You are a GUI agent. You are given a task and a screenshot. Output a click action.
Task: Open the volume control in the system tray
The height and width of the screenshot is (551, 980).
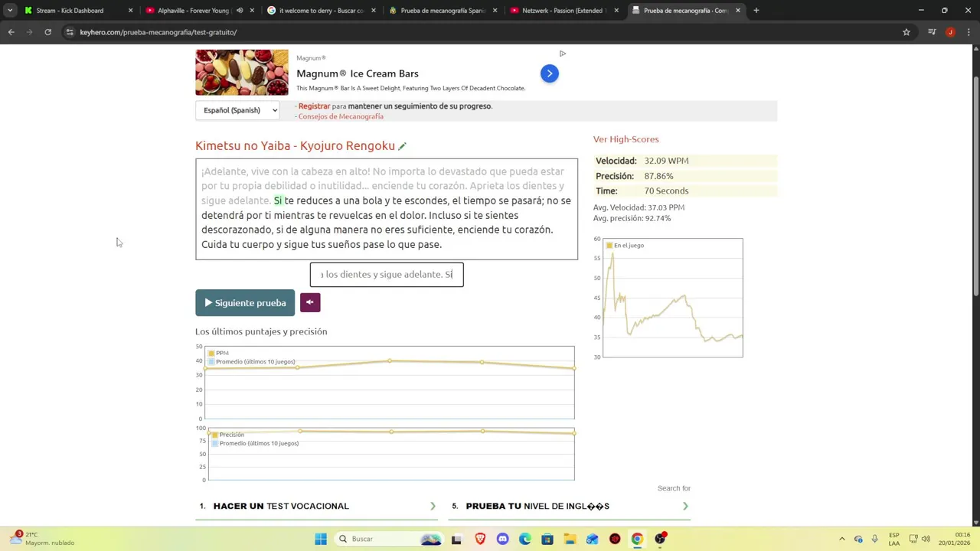[x=926, y=539]
